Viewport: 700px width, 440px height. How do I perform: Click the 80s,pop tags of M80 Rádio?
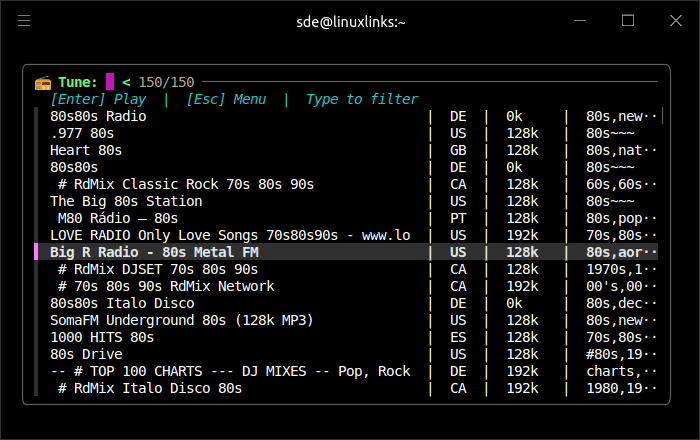(621, 219)
